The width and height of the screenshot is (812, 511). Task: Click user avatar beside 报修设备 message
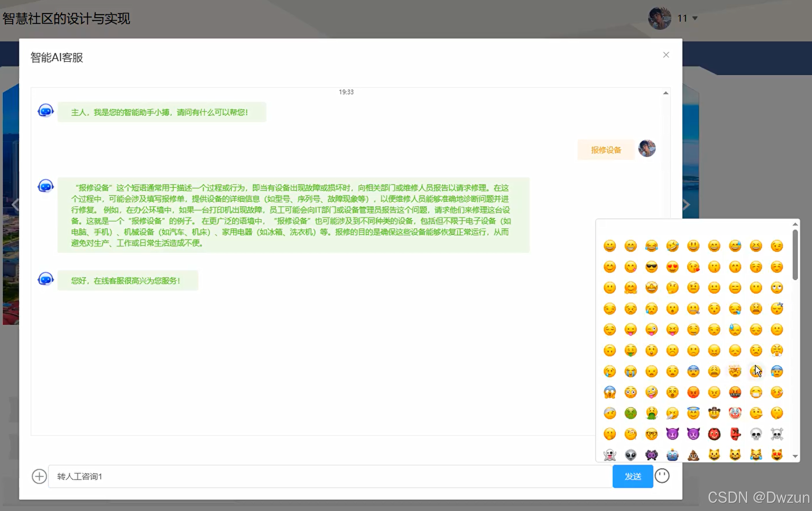tap(647, 149)
